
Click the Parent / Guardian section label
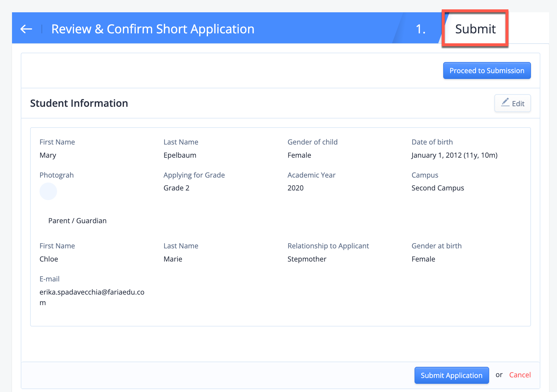pyautogui.click(x=77, y=221)
